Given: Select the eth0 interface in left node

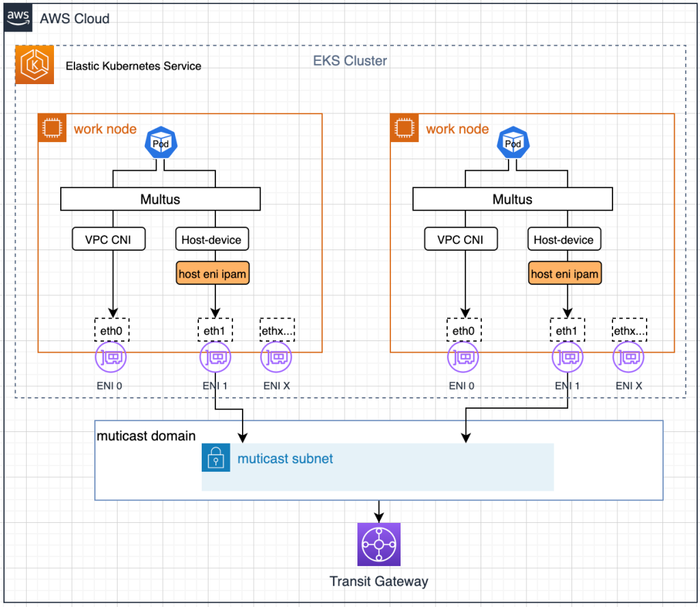Looking at the screenshot, I should 111,330.
